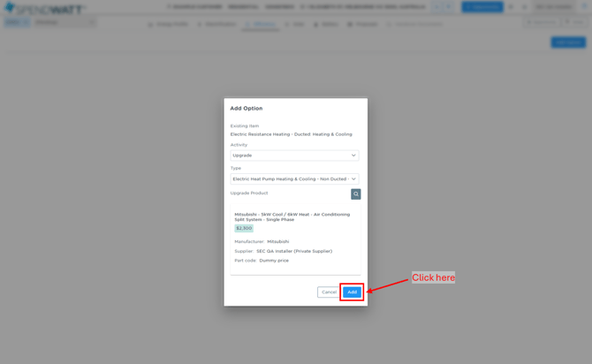Switch to the Proposals tab
This screenshot has width=592, height=364.
pyautogui.click(x=362, y=24)
